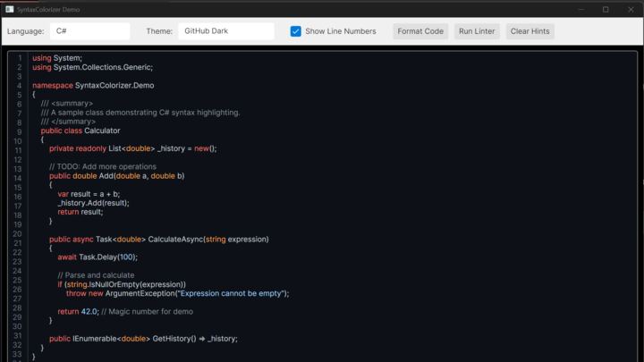Click 'SyntaxColorizer.Demo' namespace name
The height and width of the screenshot is (362, 644).
[114, 86]
